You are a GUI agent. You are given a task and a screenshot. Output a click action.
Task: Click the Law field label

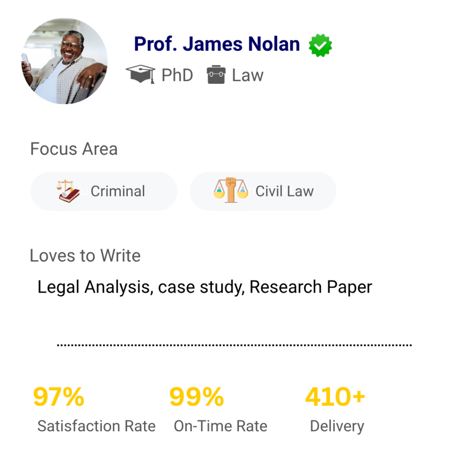(x=248, y=75)
